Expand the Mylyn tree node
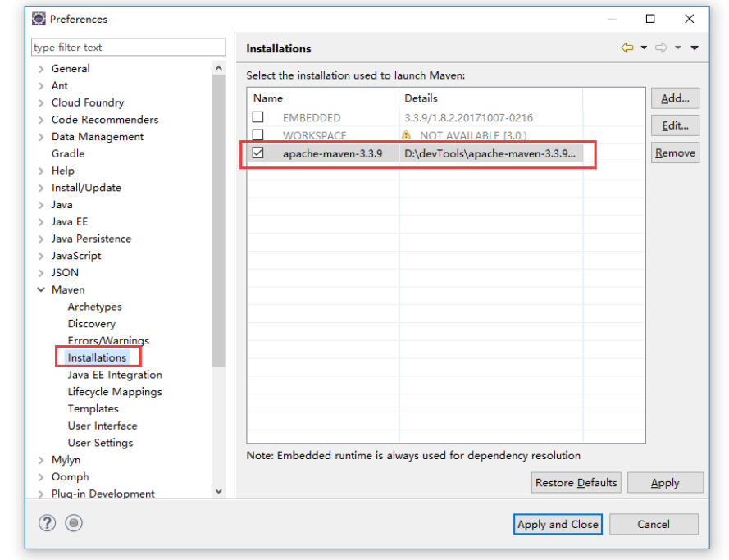 pyautogui.click(x=41, y=460)
